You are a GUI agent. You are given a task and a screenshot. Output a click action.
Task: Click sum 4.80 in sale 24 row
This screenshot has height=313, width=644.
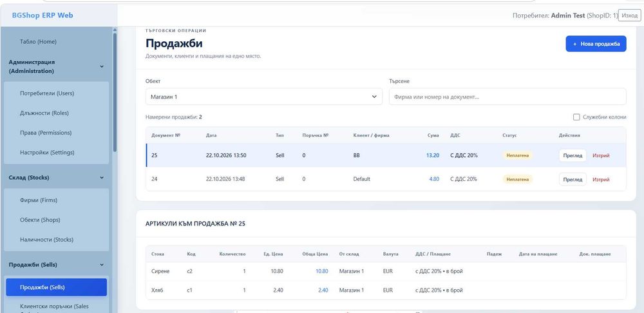pos(434,179)
